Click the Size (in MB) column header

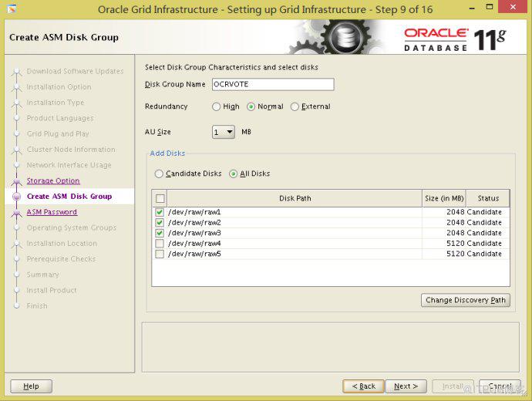pyautogui.click(x=444, y=198)
